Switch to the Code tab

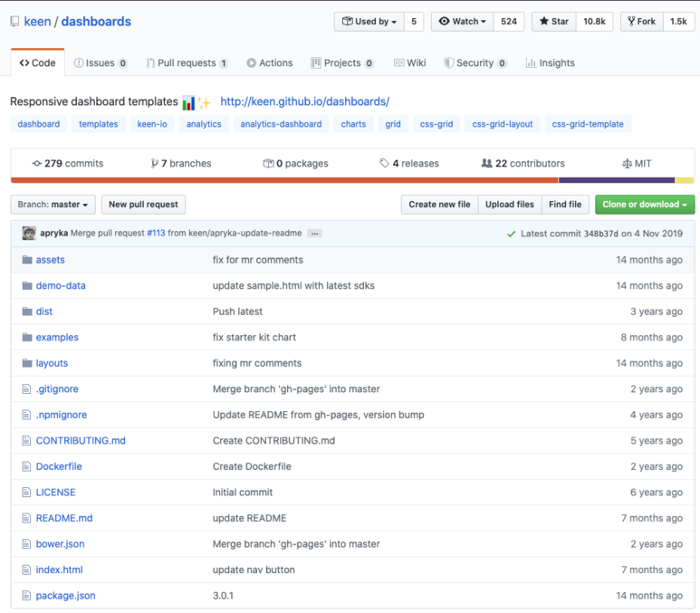coord(37,63)
